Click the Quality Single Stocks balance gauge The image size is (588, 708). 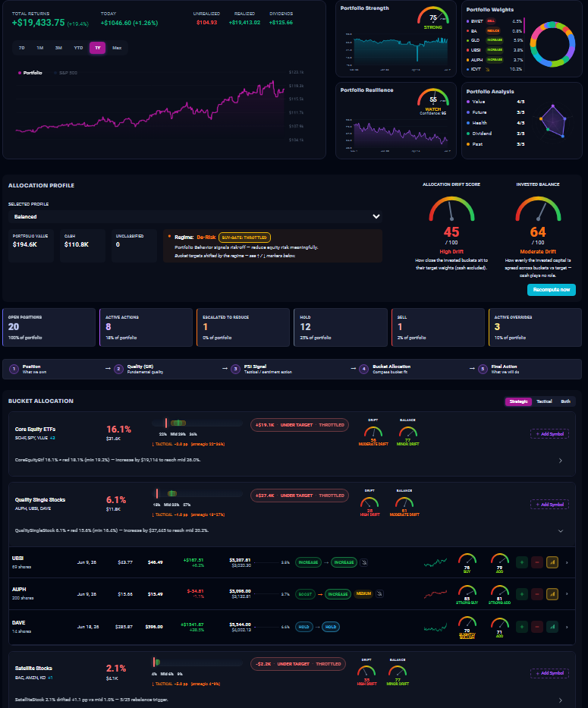coord(404,505)
